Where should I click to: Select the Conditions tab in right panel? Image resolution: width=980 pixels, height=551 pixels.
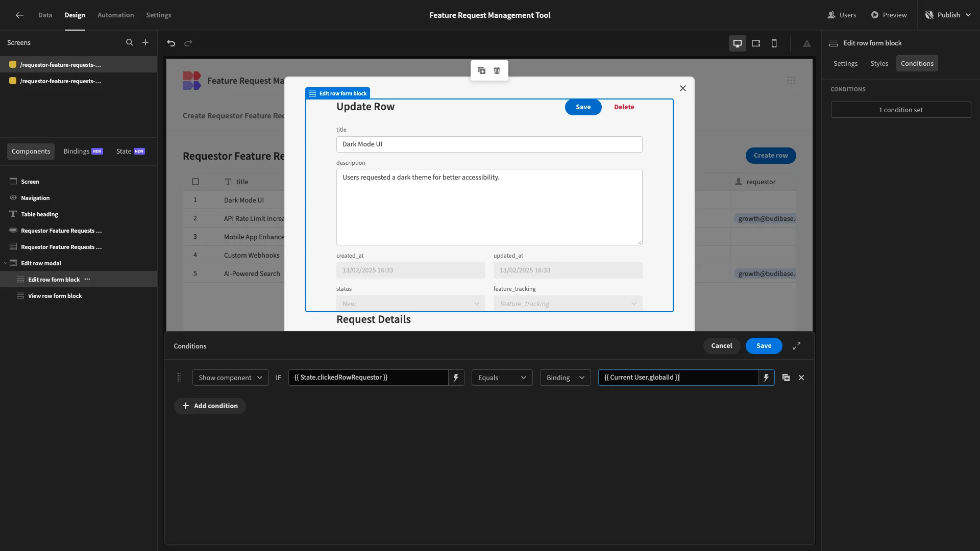pyautogui.click(x=917, y=63)
